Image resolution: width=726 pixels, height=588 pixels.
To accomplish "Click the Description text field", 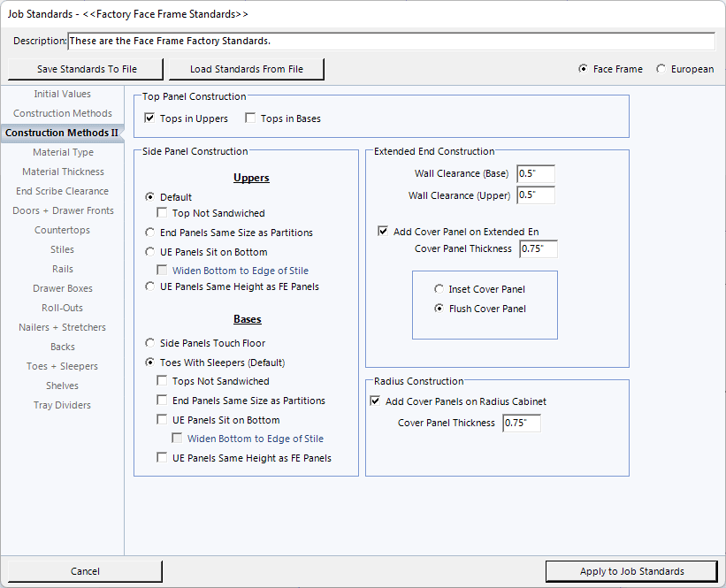I will tap(391, 42).
